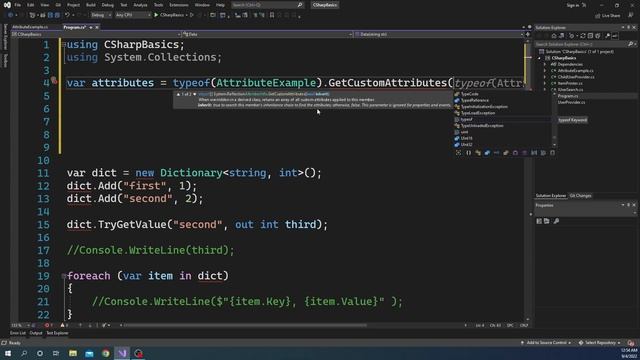Screen dimensions: 640x360
Task: Click Properties panel property pages wrench
Action: pos(556,221)
